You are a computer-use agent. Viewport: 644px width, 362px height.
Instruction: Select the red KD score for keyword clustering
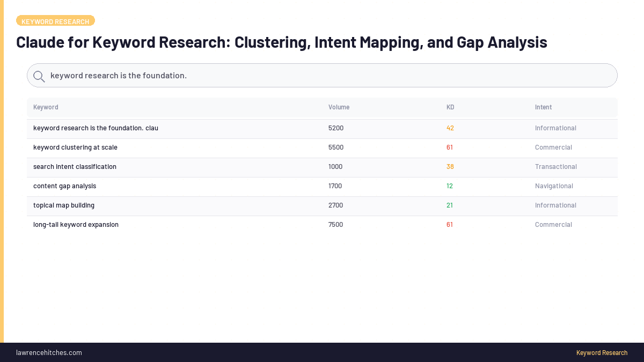[450, 147]
